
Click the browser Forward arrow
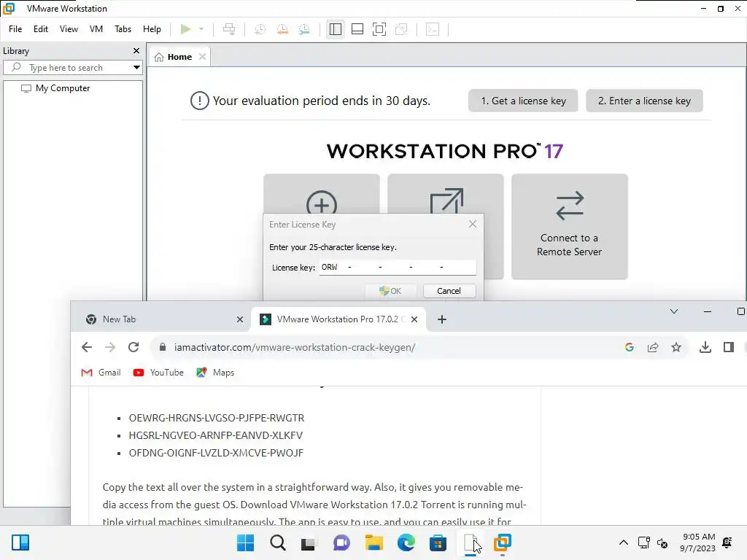[110, 347]
